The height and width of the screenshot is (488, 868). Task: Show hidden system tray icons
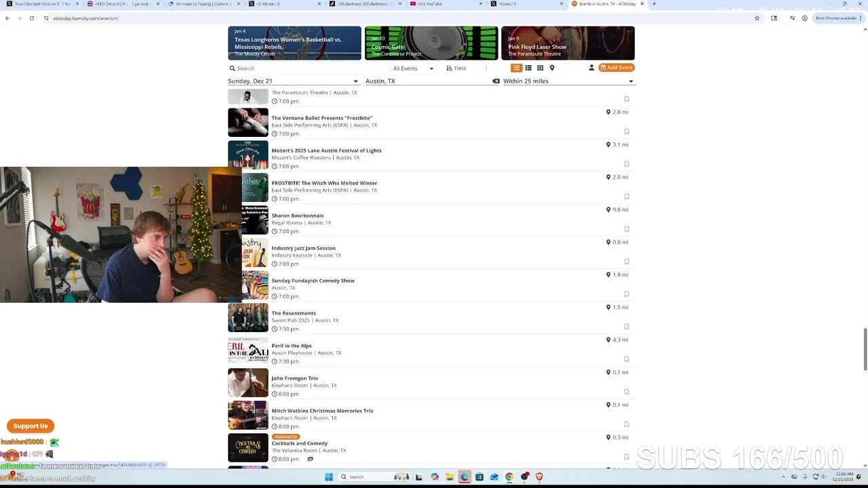[783, 476]
